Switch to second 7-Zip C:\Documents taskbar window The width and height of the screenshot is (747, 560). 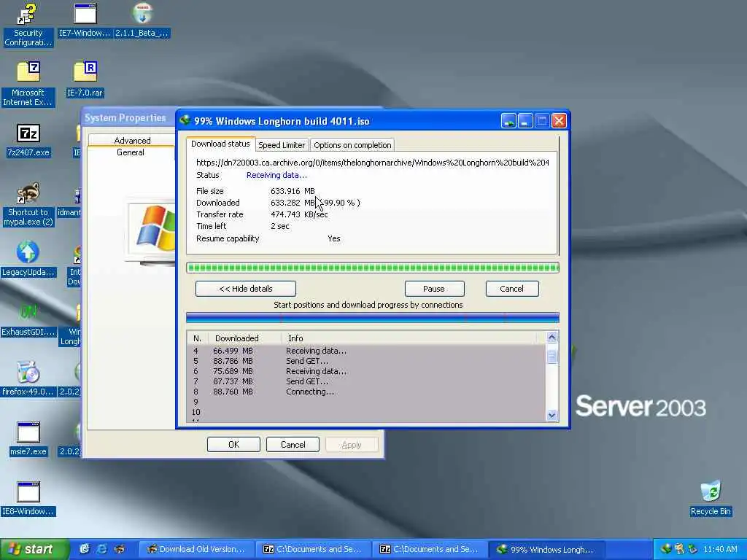pos(430,549)
